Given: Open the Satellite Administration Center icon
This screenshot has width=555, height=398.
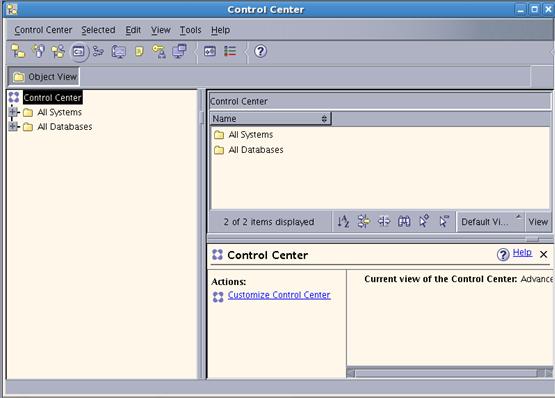Looking at the screenshot, I should (58, 51).
